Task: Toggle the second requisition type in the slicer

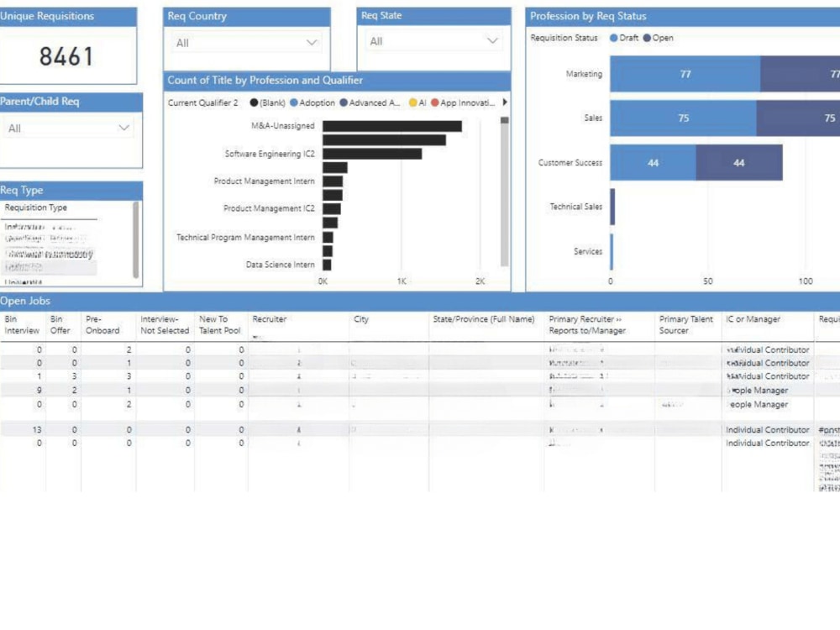Action: (x=50, y=238)
